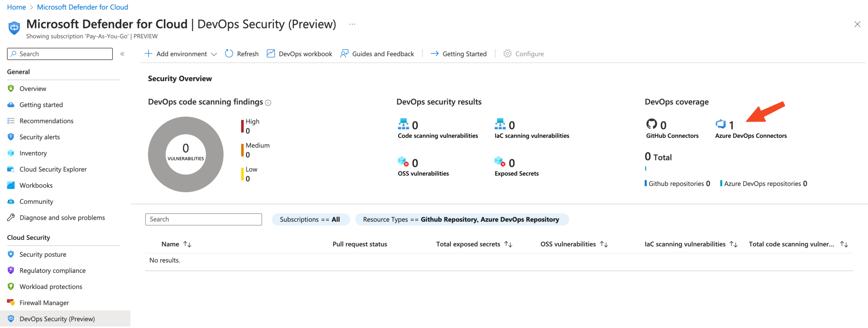
Task: Click the IaC scanning vulnerabilities icon
Action: [x=500, y=124]
